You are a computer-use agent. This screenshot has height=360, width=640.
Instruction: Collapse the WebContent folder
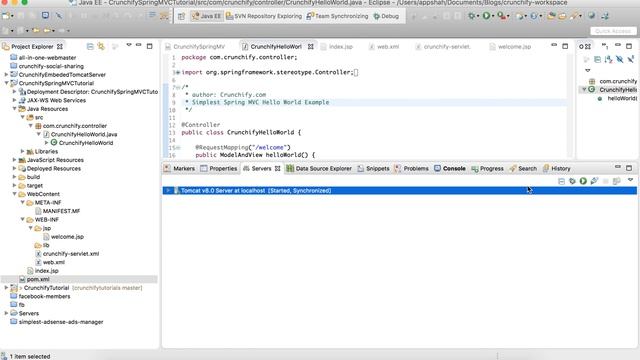click(15, 194)
